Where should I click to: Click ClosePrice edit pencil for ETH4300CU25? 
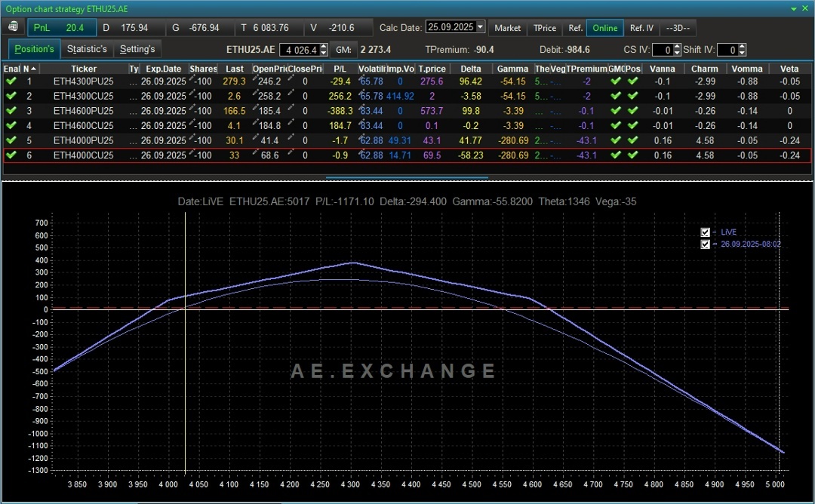[291, 93]
